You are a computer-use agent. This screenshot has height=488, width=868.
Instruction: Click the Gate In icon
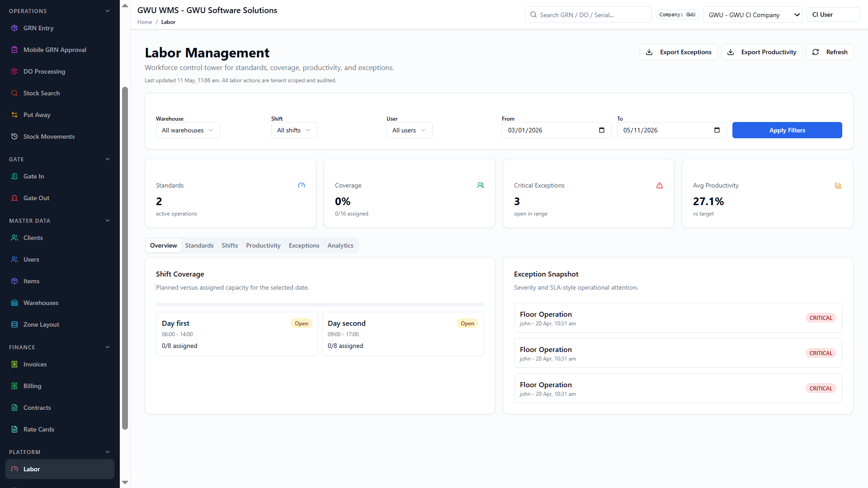14,176
